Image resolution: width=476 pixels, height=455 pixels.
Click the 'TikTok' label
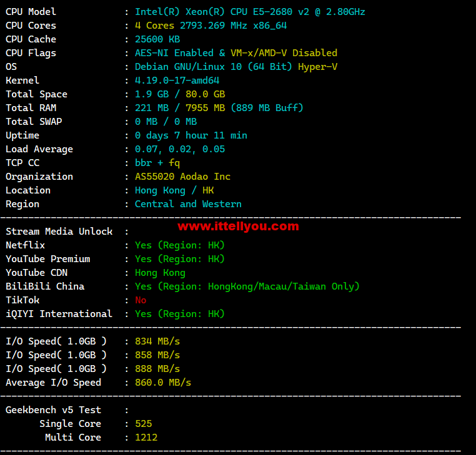22,300
